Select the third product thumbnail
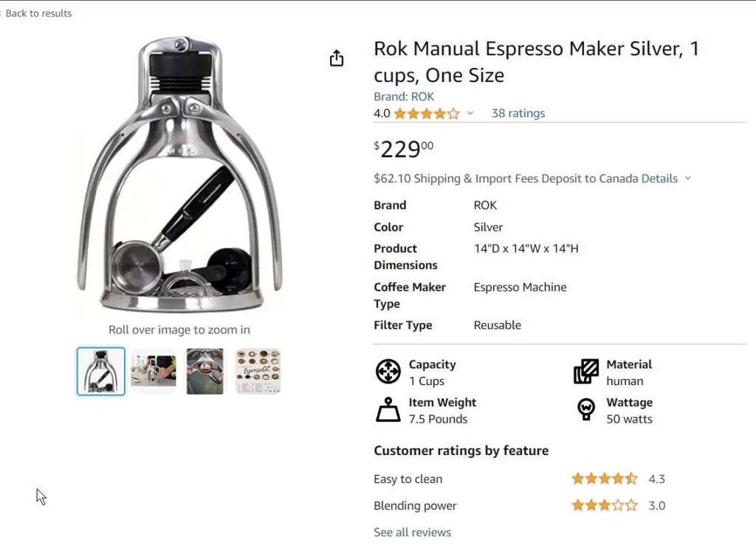This screenshot has width=756, height=551. [205, 371]
